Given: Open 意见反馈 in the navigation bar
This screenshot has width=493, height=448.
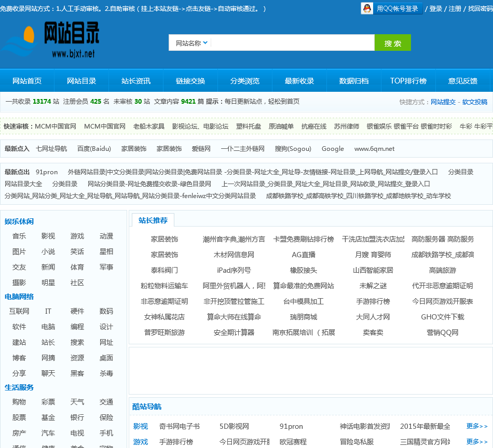Looking at the screenshot, I should pyautogui.click(x=462, y=81).
